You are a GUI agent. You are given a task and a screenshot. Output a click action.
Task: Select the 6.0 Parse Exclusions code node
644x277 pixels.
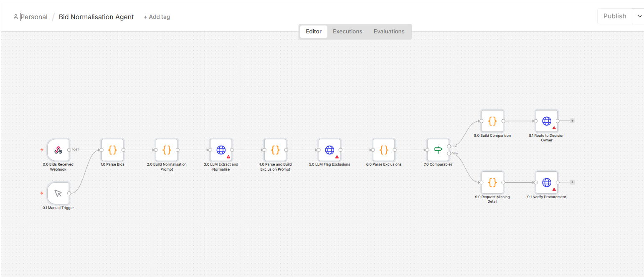(384, 150)
